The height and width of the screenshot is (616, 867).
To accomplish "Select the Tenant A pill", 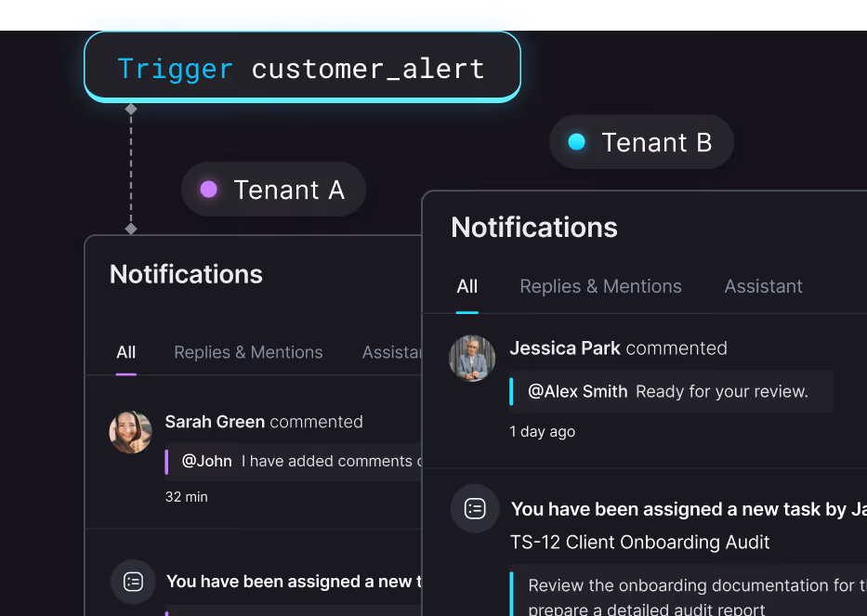I will click(x=274, y=190).
